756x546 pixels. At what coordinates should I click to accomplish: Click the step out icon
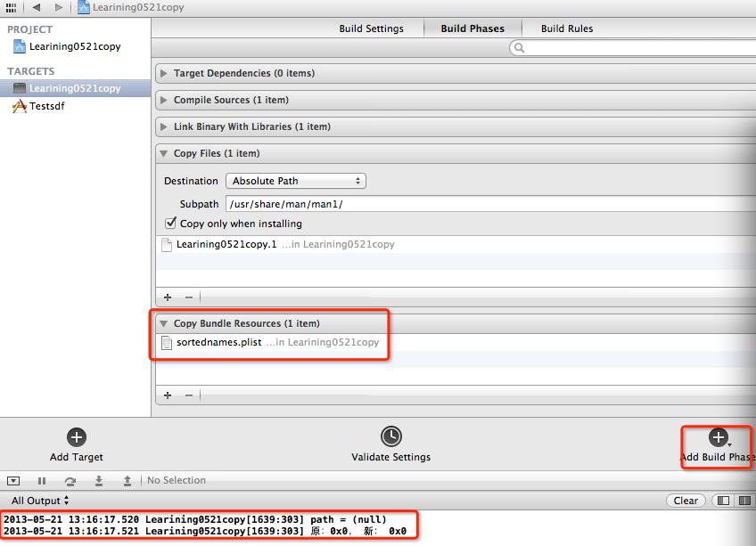127,481
